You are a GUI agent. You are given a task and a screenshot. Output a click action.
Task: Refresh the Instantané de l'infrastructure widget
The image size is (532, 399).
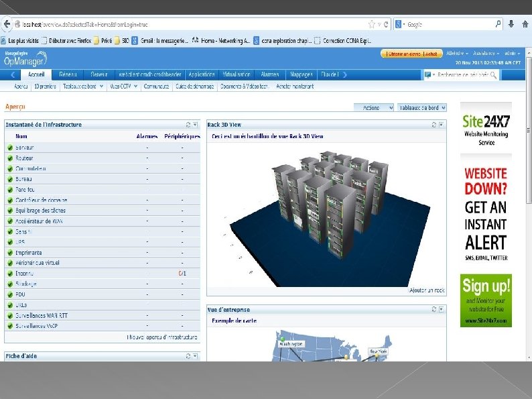(188, 125)
